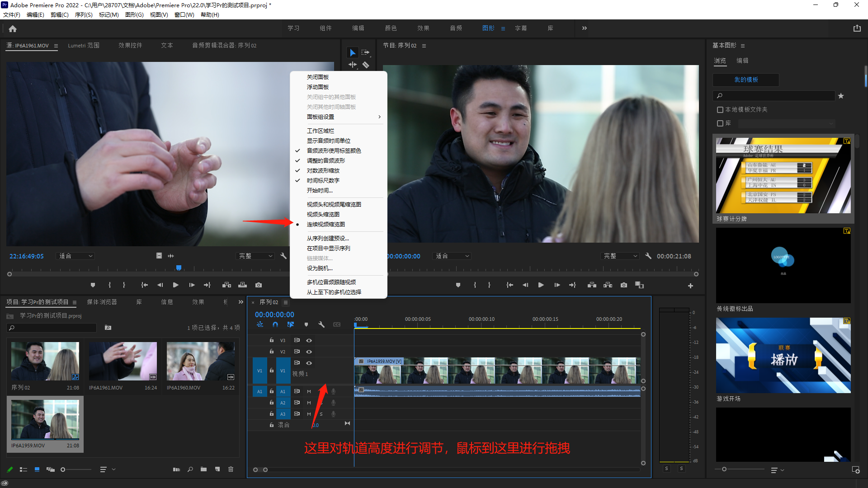Image resolution: width=868 pixels, height=488 pixels.
Task: Create new bin in Project panel
Action: (x=204, y=469)
